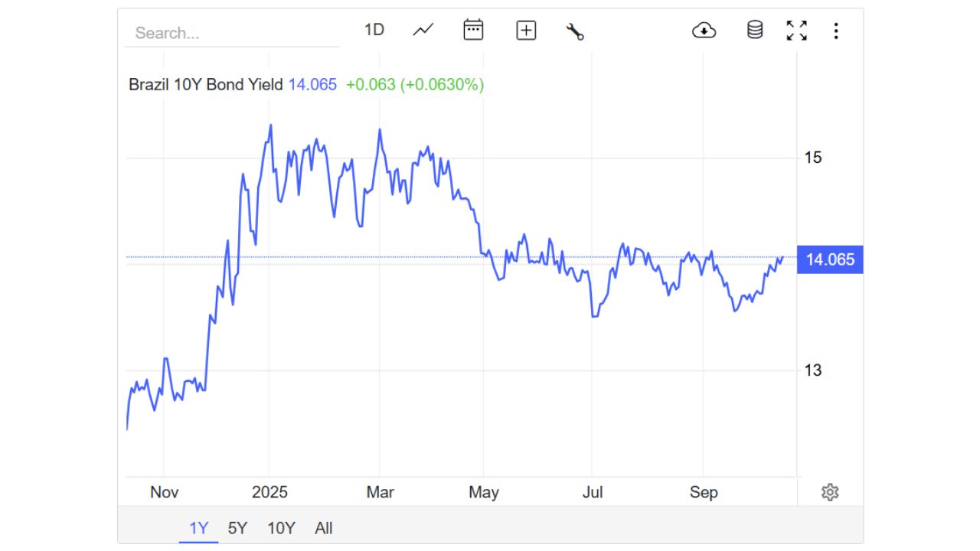
Task: Toggle fullscreen chart view
Action: pos(797,31)
